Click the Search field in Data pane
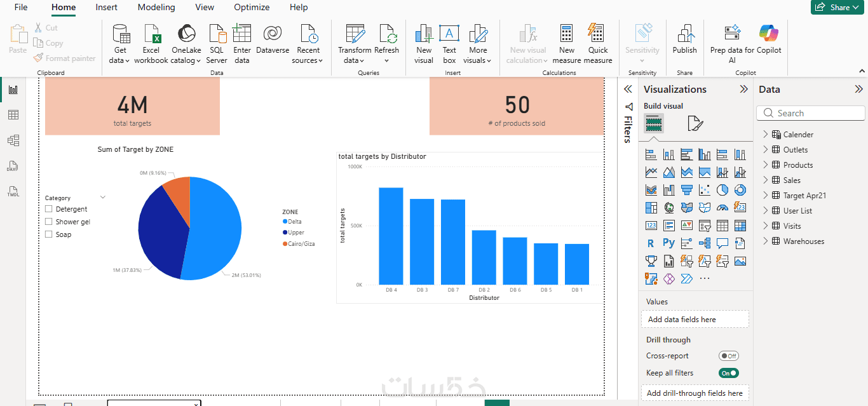Viewport: 868px width, 406px height. point(811,113)
